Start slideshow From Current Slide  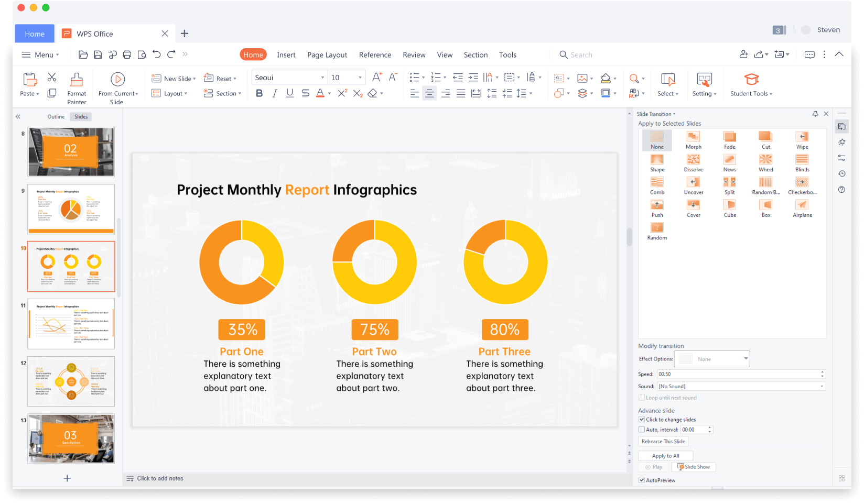click(x=117, y=79)
